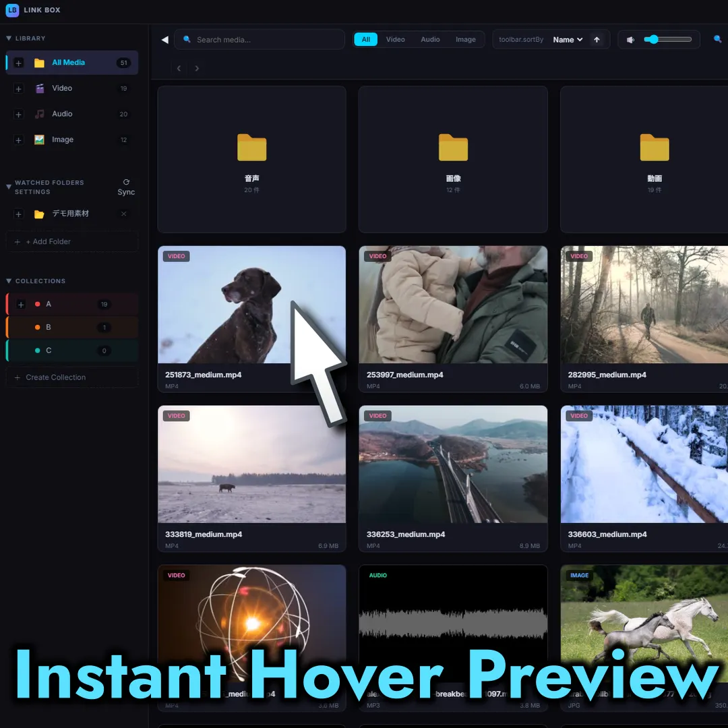The width and height of the screenshot is (728, 728).
Task: Open the Audio library category
Action: [x=72, y=114]
